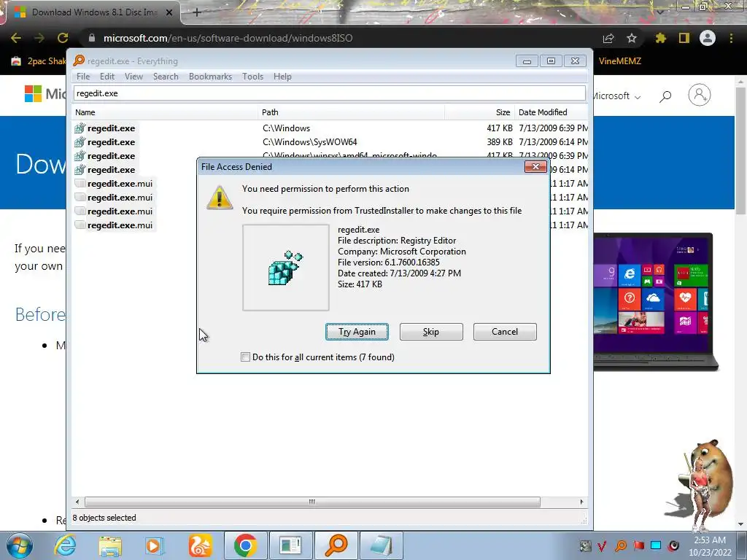Expand All Microsoft dropdown on webpage
This screenshot has height=560, width=747.
click(x=617, y=96)
